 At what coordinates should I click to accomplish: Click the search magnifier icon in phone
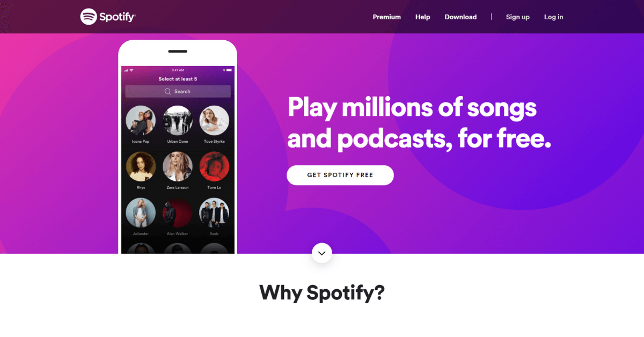coord(168,92)
